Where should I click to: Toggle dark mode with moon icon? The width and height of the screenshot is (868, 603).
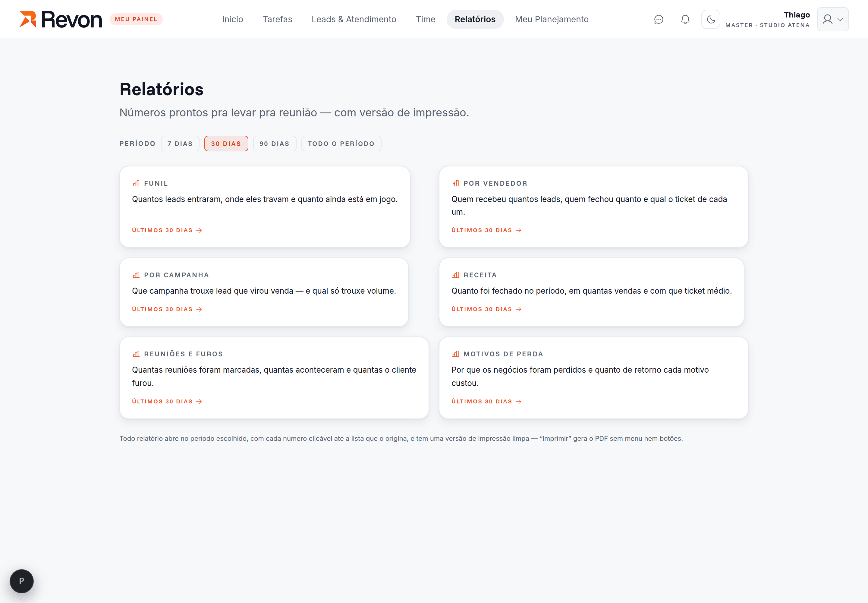click(711, 19)
